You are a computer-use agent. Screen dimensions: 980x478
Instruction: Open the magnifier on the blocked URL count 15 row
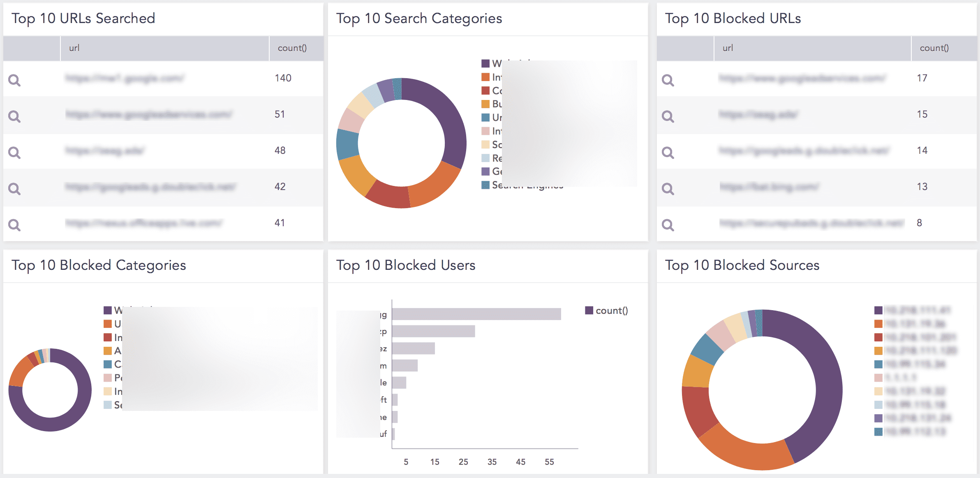[668, 116]
